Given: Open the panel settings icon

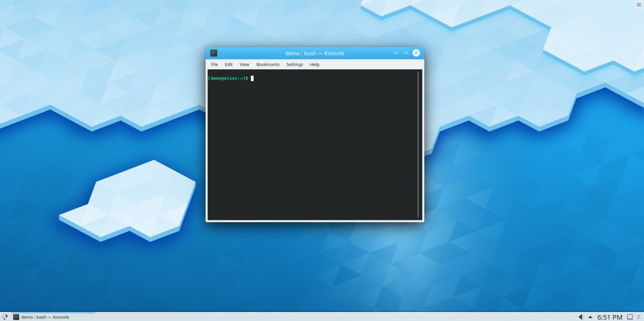Looking at the screenshot, I should coord(639,317).
